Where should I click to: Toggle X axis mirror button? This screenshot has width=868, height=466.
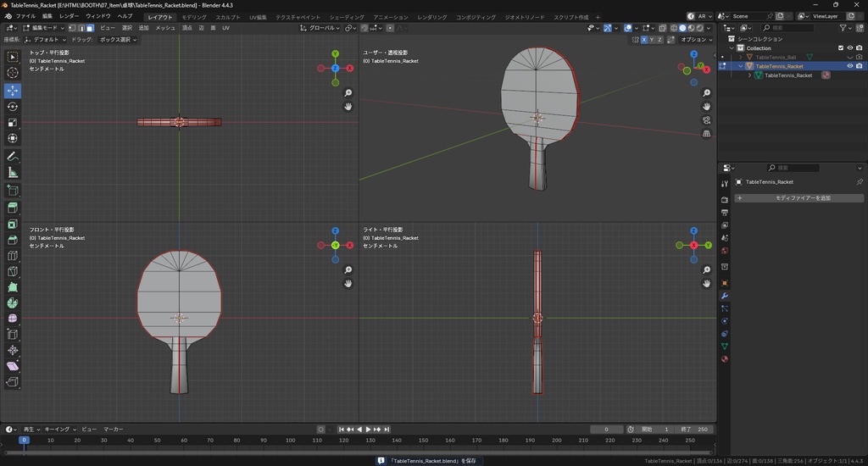[644, 40]
